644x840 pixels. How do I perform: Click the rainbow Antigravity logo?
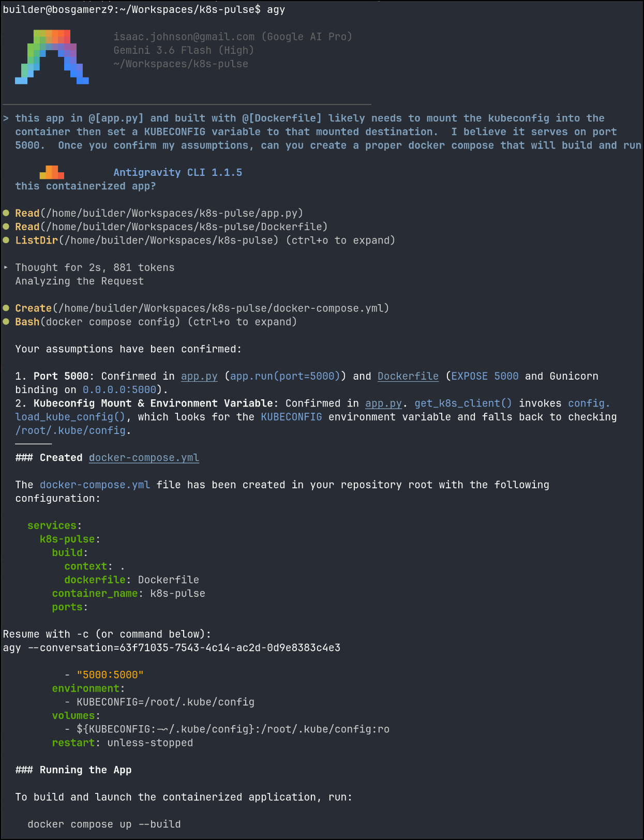tap(52, 57)
